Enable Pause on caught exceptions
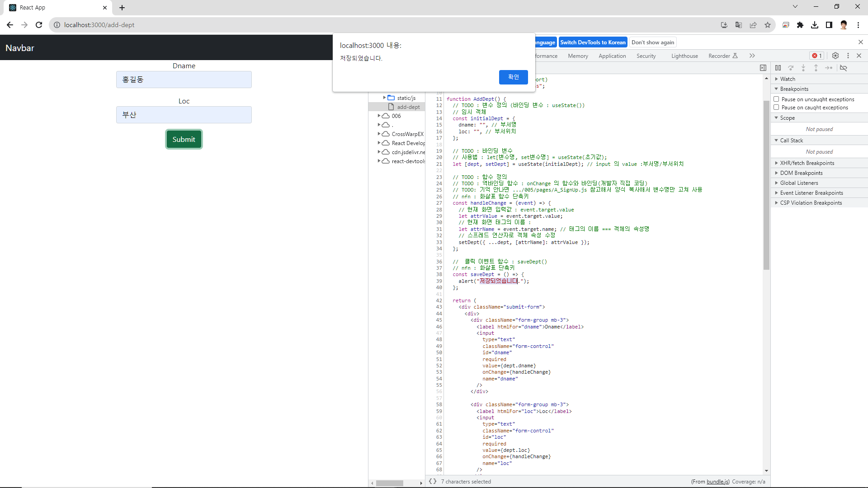The height and width of the screenshot is (488, 868). [x=776, y=107]
